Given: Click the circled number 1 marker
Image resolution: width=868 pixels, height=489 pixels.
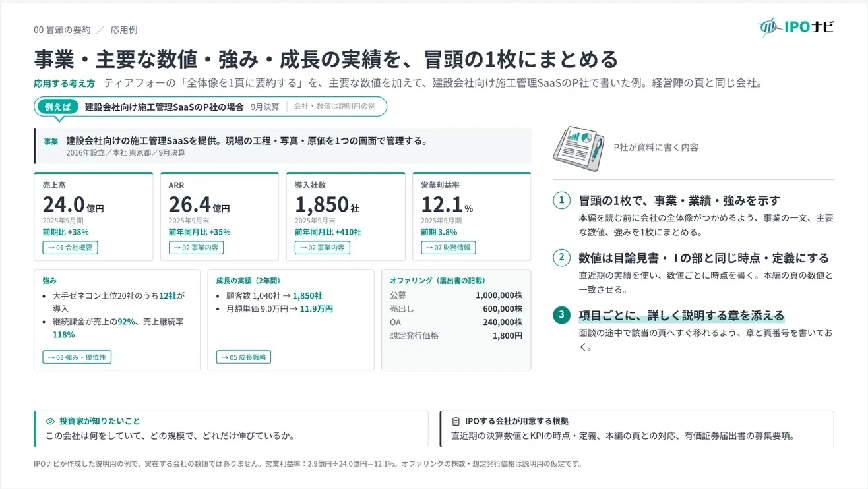Looking at the screenshot, I should [561, 200].
